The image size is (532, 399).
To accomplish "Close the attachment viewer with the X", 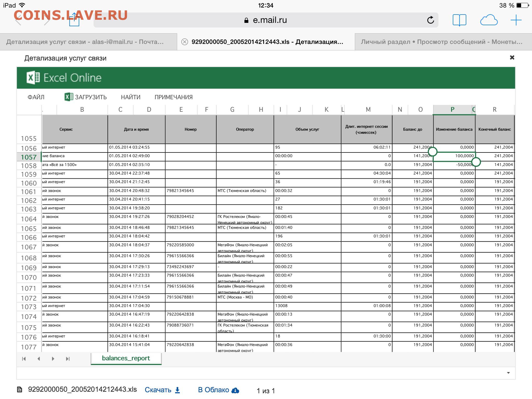I will point(512,57).
